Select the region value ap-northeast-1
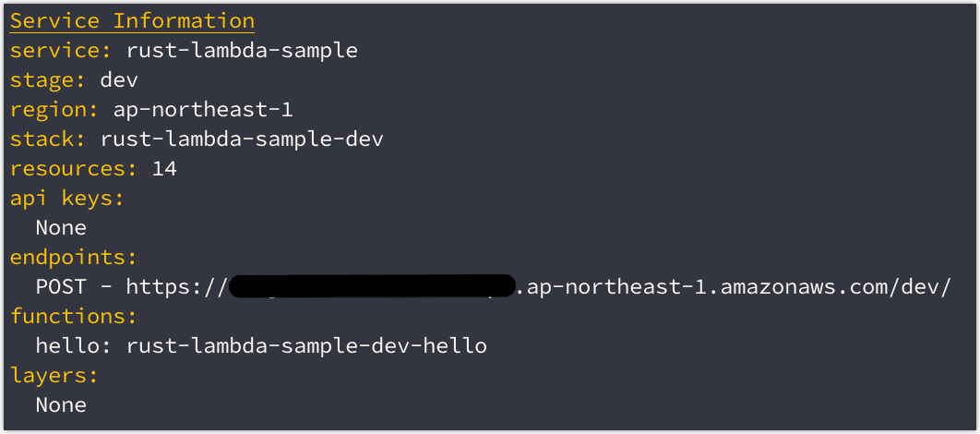Image resolution: width=980 pixels, height=434 pixels. click(x=203, y=109)
